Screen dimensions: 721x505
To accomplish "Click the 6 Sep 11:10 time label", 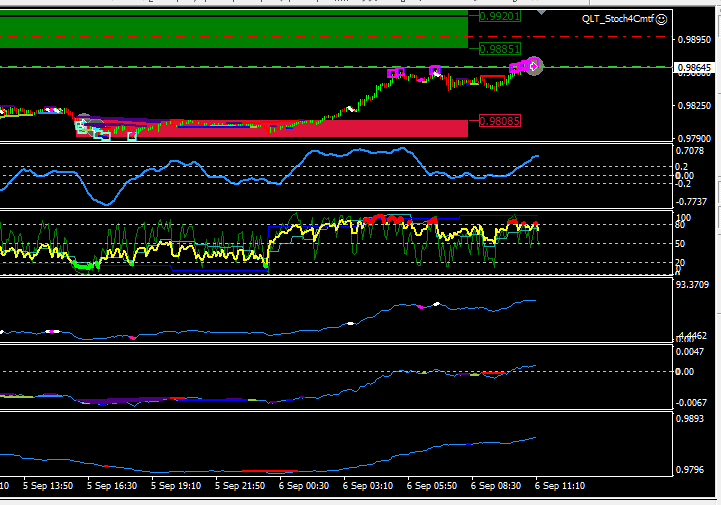I will point(560,486).
